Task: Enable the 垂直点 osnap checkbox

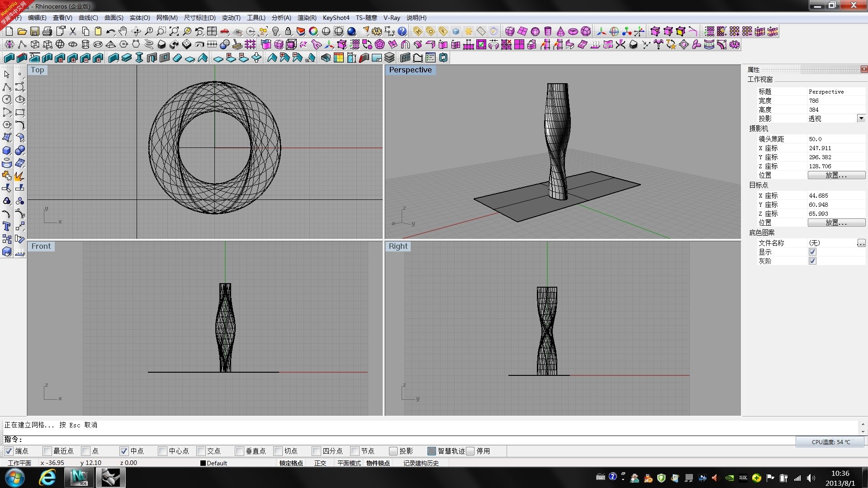Action: tap(239, 451)
